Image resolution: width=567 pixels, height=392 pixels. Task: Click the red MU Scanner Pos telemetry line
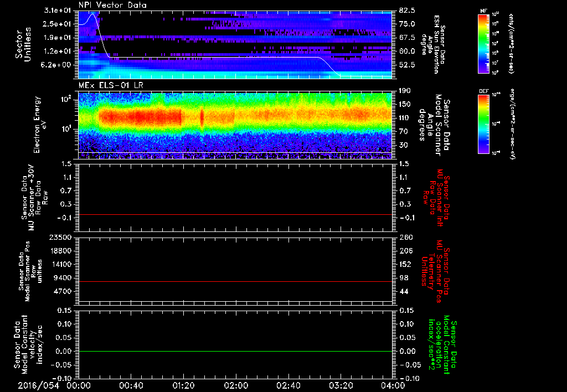coord(235,281)
